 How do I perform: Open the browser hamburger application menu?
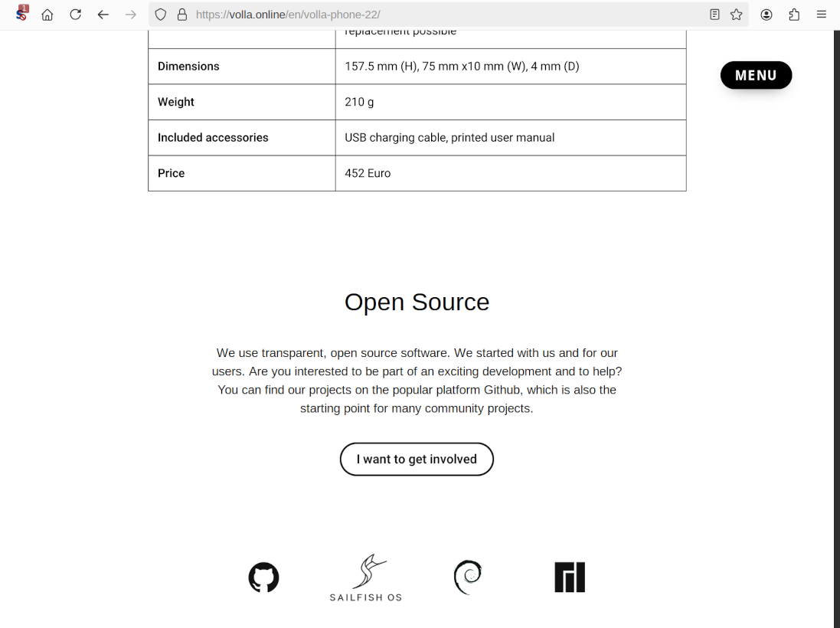[x=822, y=15]
